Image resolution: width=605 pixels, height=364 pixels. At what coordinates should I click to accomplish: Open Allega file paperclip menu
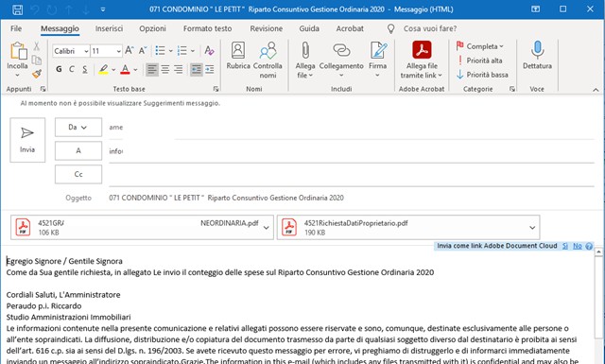click(305, 60)
